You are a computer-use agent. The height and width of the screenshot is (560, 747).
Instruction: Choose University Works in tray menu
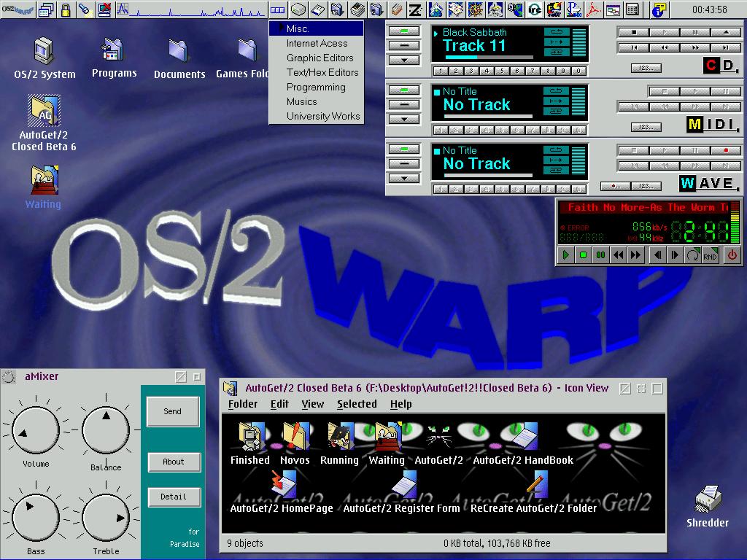pyautogui.click(x=317, y=116)
